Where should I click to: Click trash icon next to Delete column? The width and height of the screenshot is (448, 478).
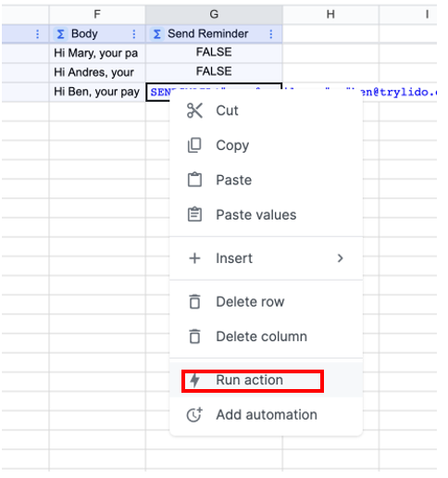click(x=194, y=336)
